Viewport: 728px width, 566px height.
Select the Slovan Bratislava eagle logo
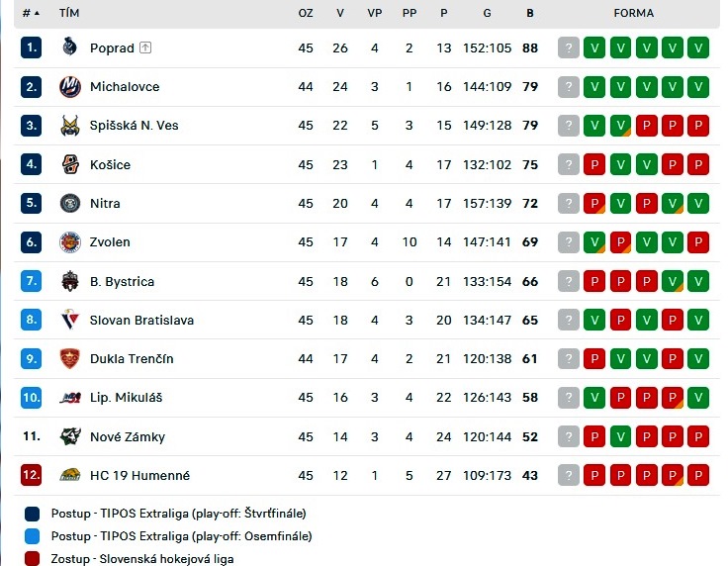(69, 320)
